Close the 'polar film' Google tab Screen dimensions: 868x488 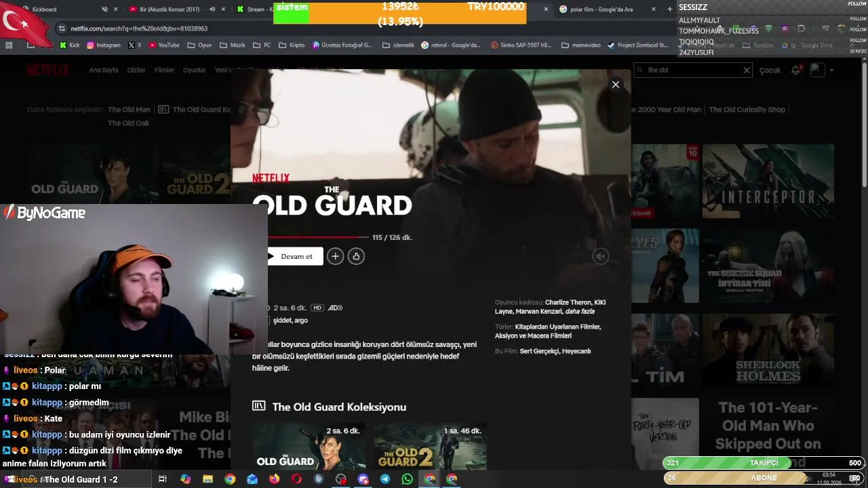[654, 9]
